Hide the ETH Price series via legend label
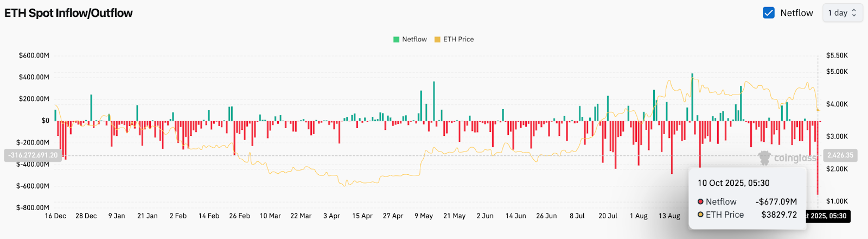Screen dimensions: 868x239 point(458,40)
